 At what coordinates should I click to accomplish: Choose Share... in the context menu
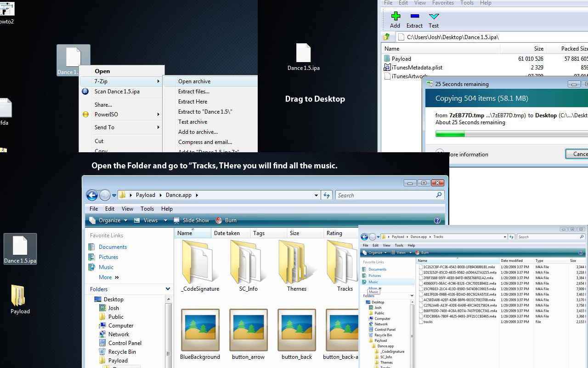pos(103,104)
